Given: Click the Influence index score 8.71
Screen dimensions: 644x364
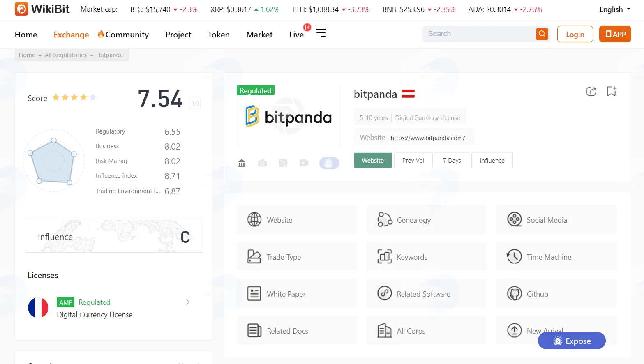Looking at the screenshot, I should [172, 176].
